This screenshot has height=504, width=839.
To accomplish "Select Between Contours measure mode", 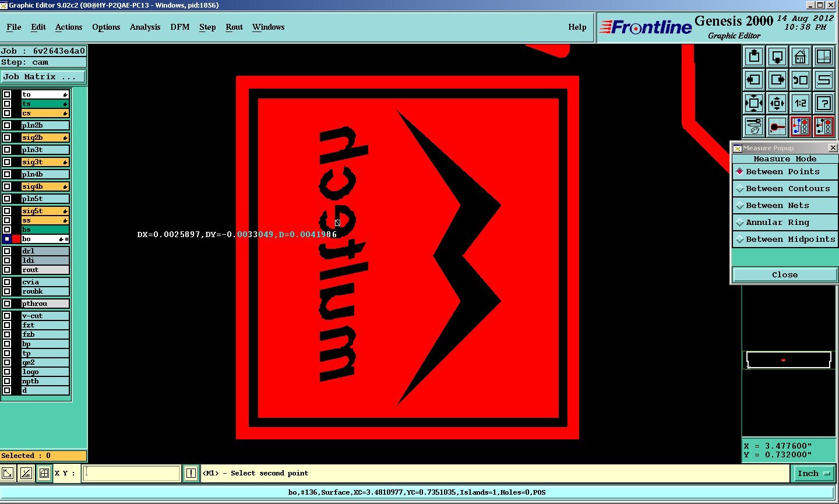I will 785,188.
